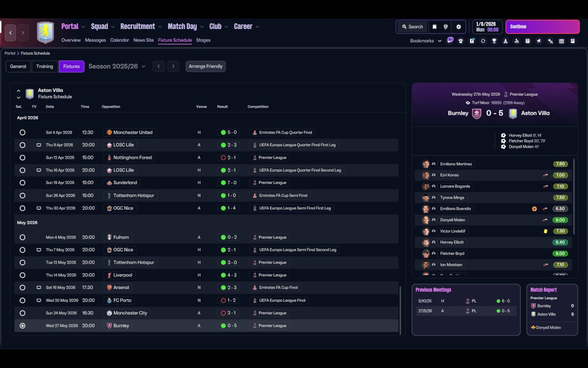Image resolution: width=588 pixels, height=368 pixels.
Task: Click the date and time display
Action: (487, 27)
